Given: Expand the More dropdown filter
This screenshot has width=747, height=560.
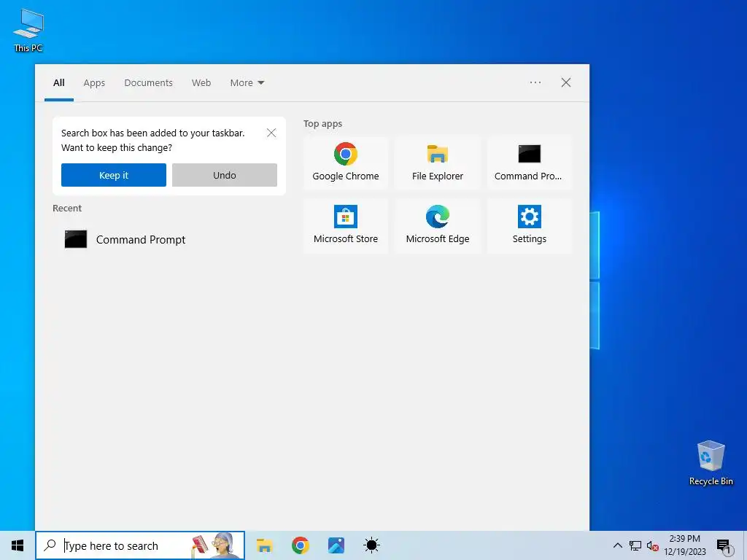Looking at the screenshot, I should [x=247, y=83].
